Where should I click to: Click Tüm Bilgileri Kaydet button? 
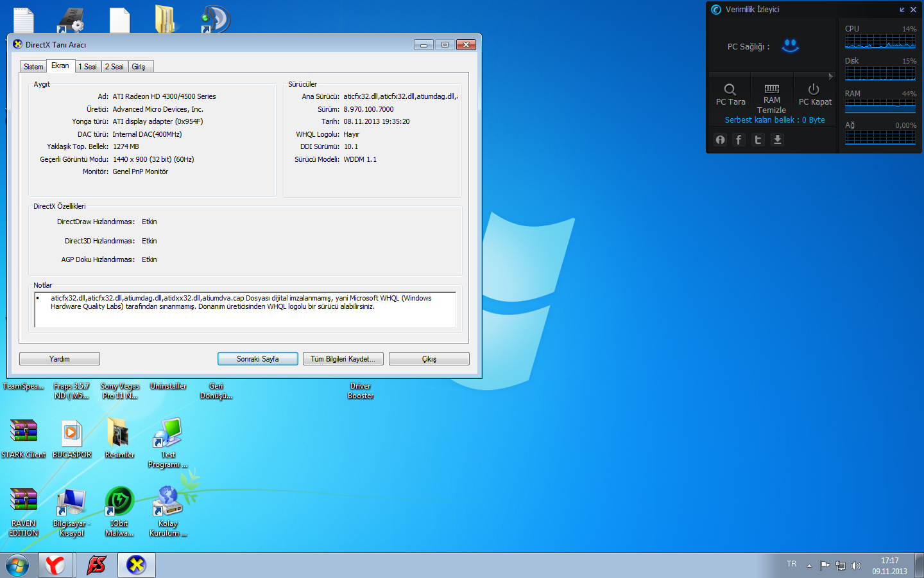click(x=343, y=359)
